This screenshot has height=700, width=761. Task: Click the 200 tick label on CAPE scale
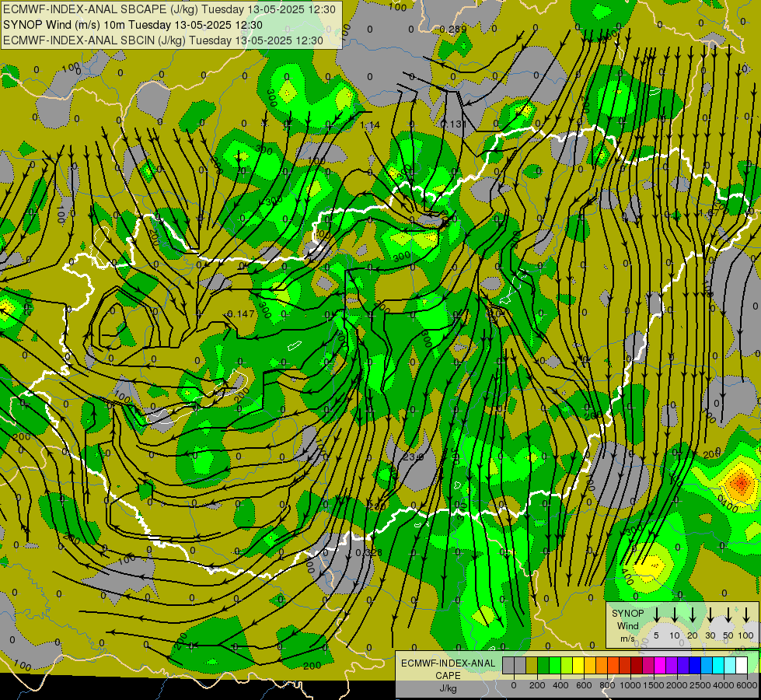537,685
